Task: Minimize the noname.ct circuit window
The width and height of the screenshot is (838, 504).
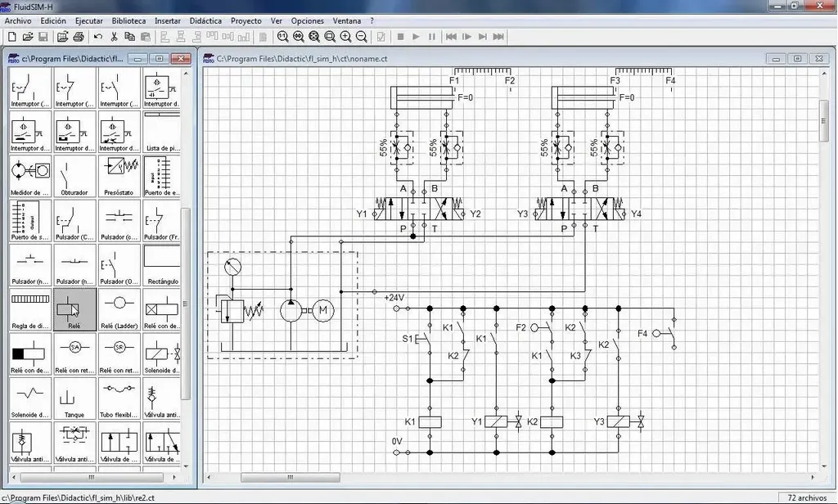Action: point(777,59)
